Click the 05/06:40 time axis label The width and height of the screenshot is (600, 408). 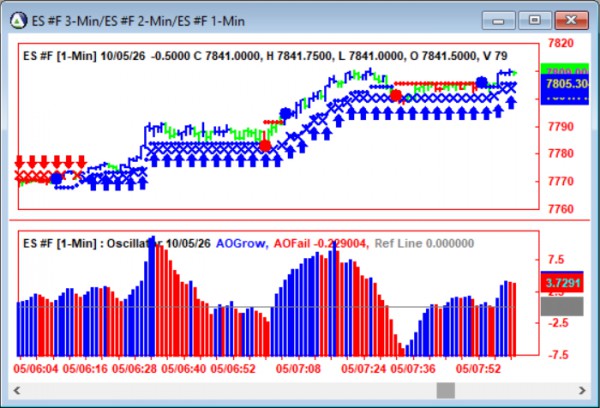184,369
